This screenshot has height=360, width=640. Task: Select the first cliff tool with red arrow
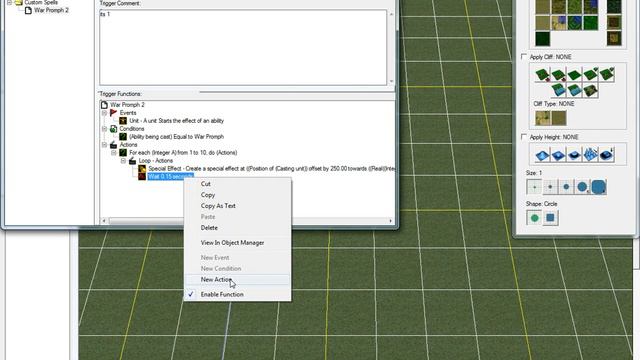pyautogui.click(x=542, y=75)
